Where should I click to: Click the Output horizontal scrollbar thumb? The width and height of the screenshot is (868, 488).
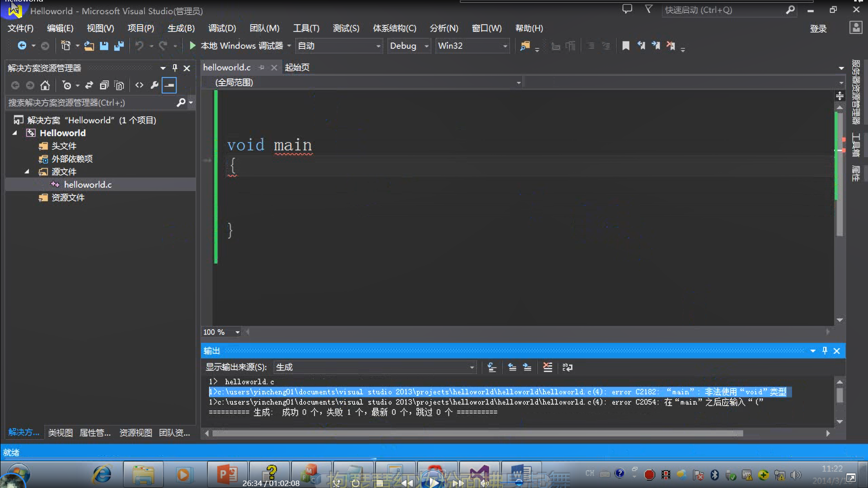coord(477,433)
